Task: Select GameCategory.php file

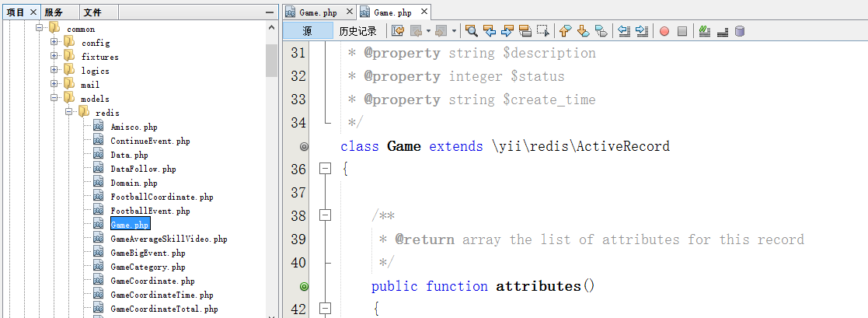Action: [x=148, y=267]
